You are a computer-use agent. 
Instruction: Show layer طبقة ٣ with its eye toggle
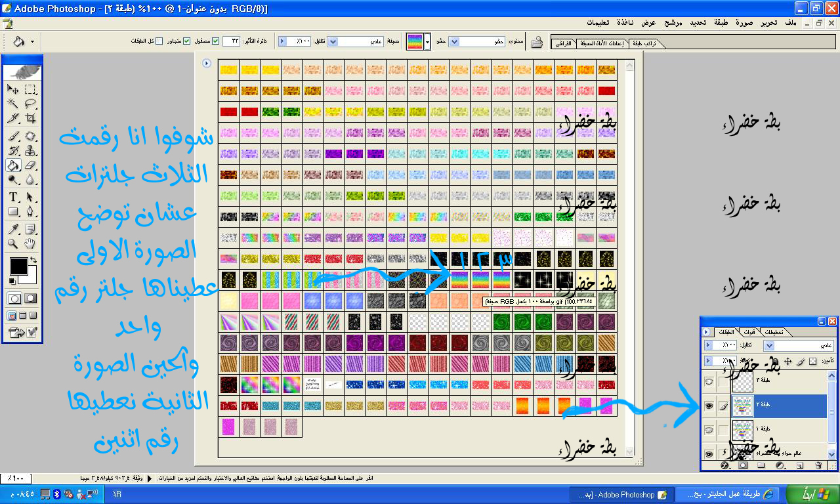(x=709, y=381)
